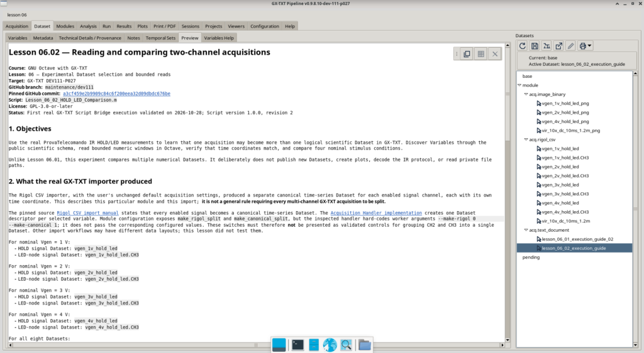Open the Temporal Sets sub-tab
644x353 pixels.
click(160, 38)
